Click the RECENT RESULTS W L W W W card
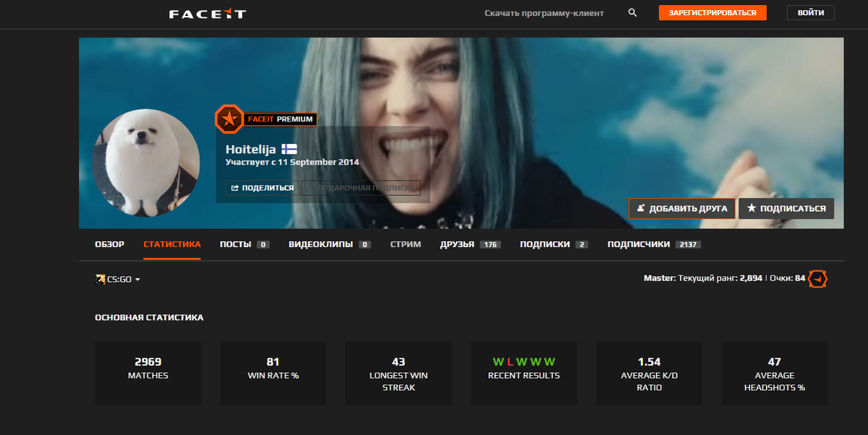Image resolution: width=868 pixels, height=435 pixels. pyautogui.click(x=524, y=374)
